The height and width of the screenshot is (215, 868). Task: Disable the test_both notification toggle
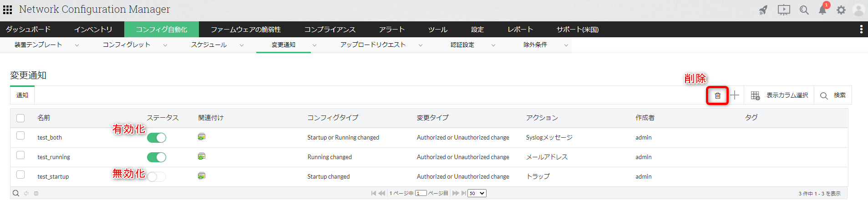157,138
